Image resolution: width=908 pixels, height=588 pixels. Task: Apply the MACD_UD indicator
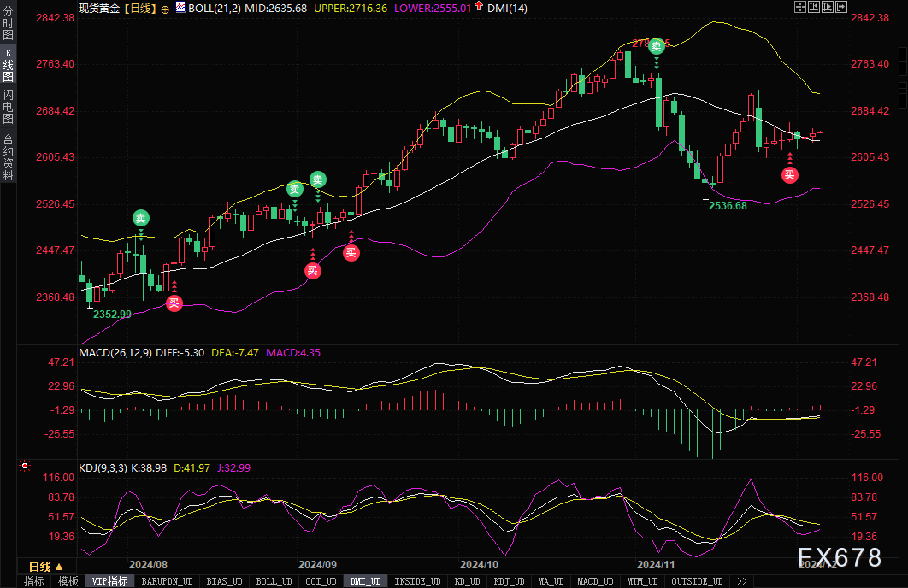(x=595, y=581)
